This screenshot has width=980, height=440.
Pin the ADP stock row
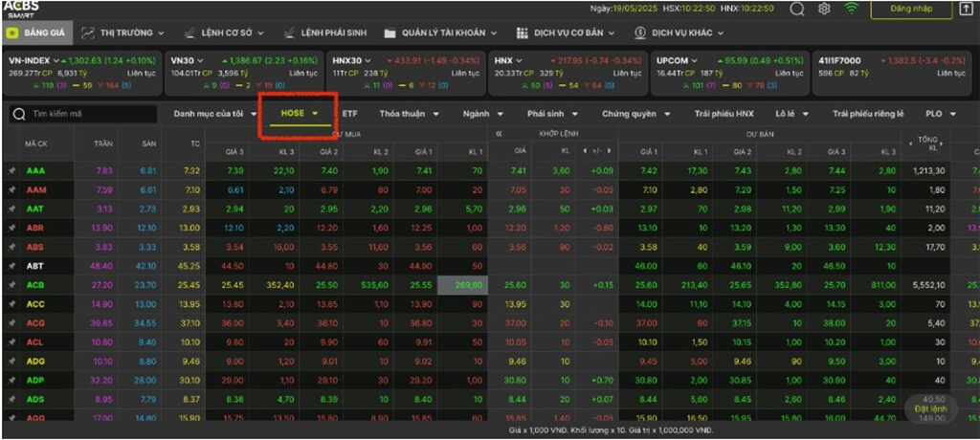(x=11, y=380)
